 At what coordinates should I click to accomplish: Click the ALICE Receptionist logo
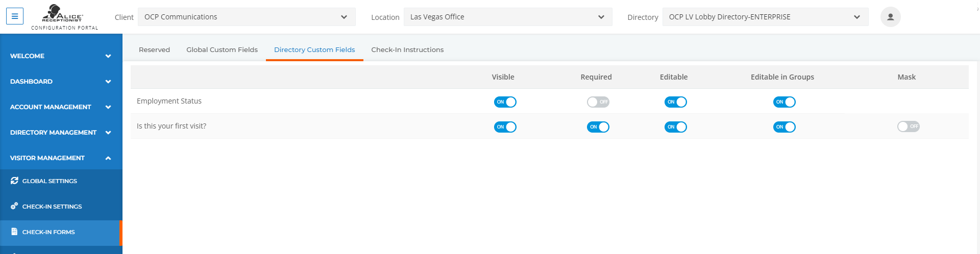coord(64,17)
